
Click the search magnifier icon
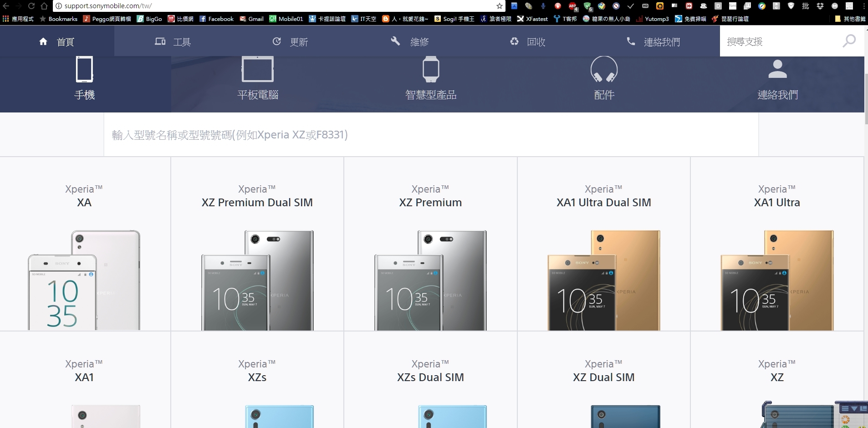pos(849,41)
